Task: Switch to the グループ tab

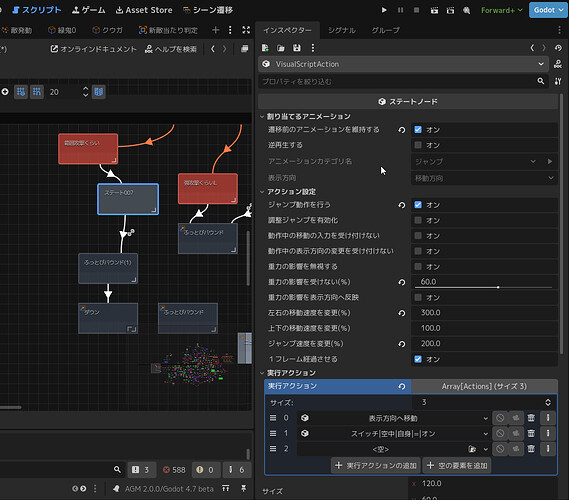Action: click(385, 30)
